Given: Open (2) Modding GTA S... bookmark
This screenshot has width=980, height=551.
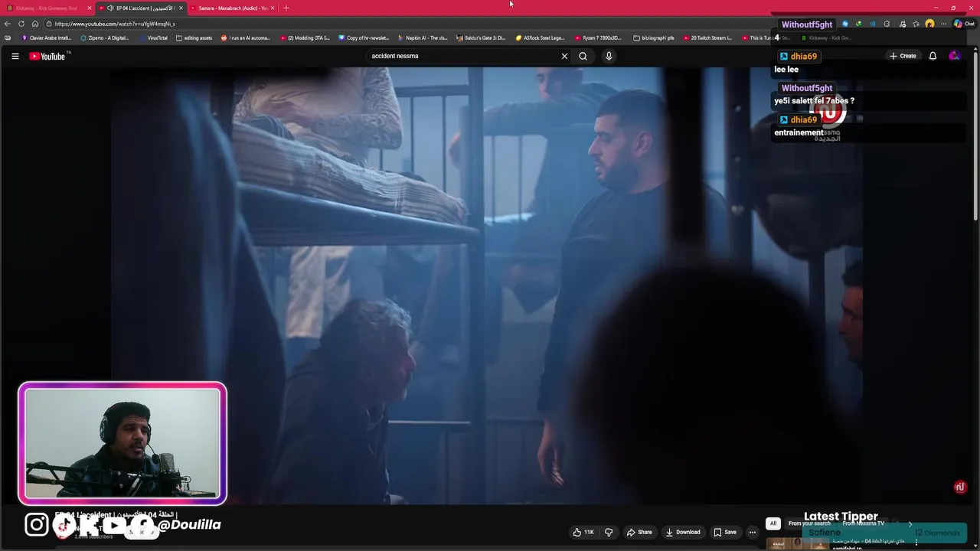Looking at the screenshot, I should (305, 37).
